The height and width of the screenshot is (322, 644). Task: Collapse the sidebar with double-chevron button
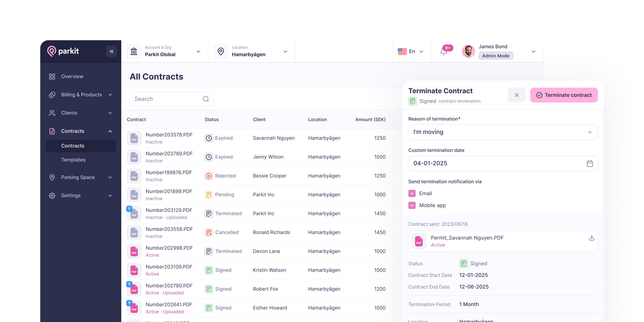pyautogui.click(x=111, y=51)
